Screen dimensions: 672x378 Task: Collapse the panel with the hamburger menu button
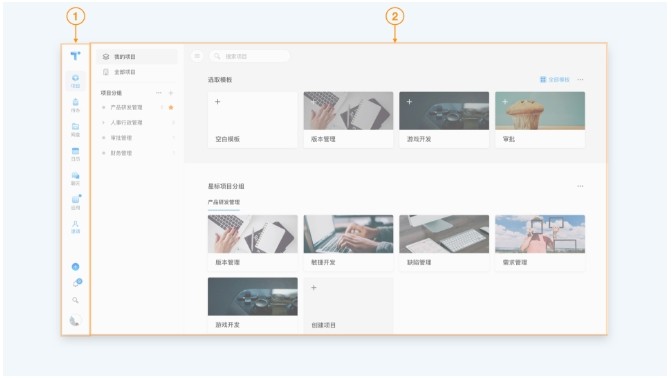coord(197,56)
